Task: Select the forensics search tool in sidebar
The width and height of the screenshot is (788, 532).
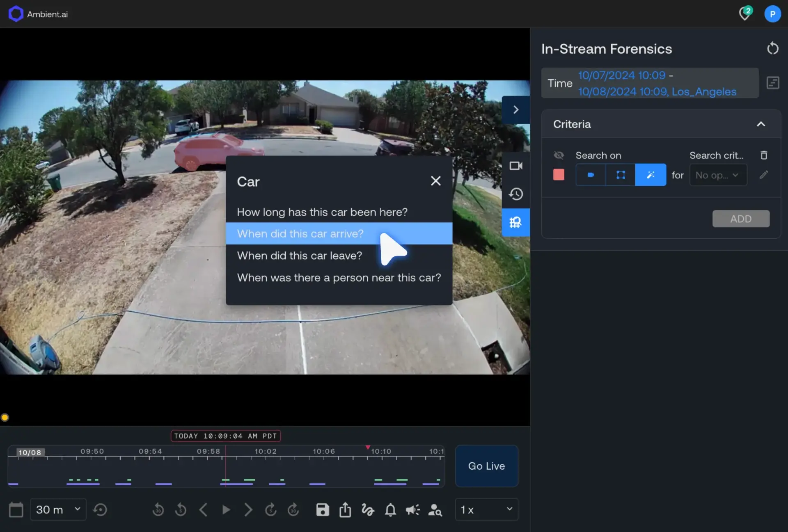Action: point(516,222)
